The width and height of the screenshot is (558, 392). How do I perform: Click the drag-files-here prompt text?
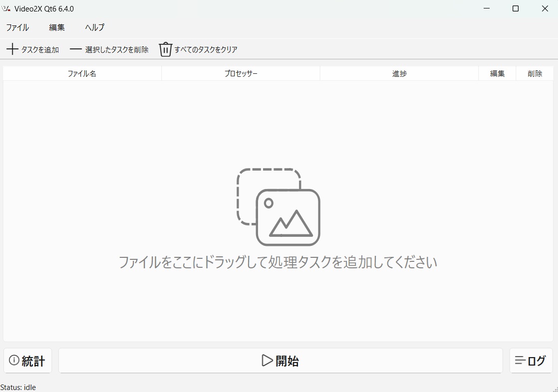tap(278, 262)
